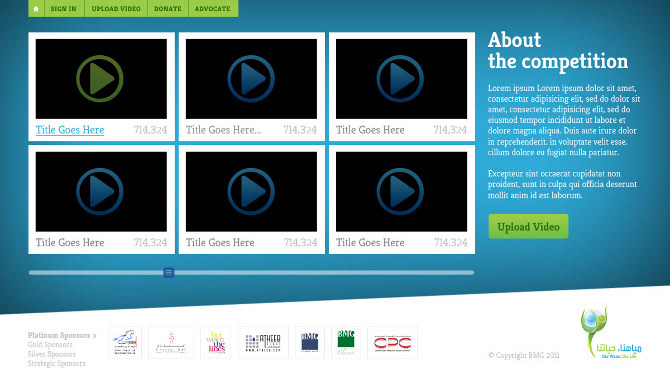Open the CPC sponsor logo
The width and height of the screenshot is (670, 369).
(x=392, y=343)
